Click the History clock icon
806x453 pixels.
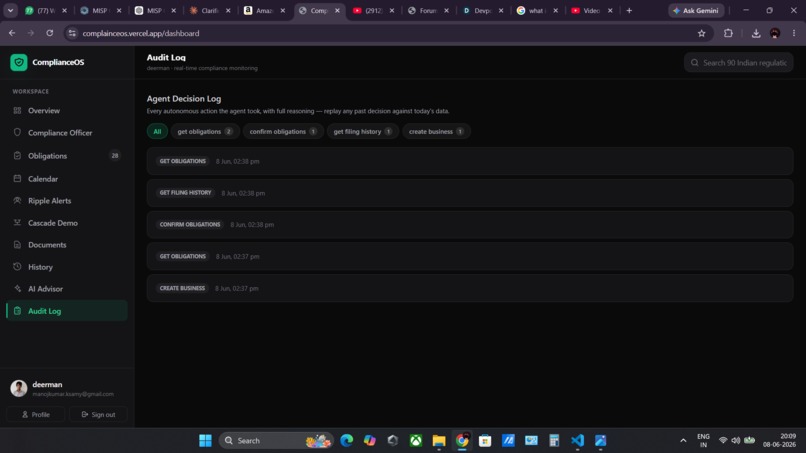point(17,266)
